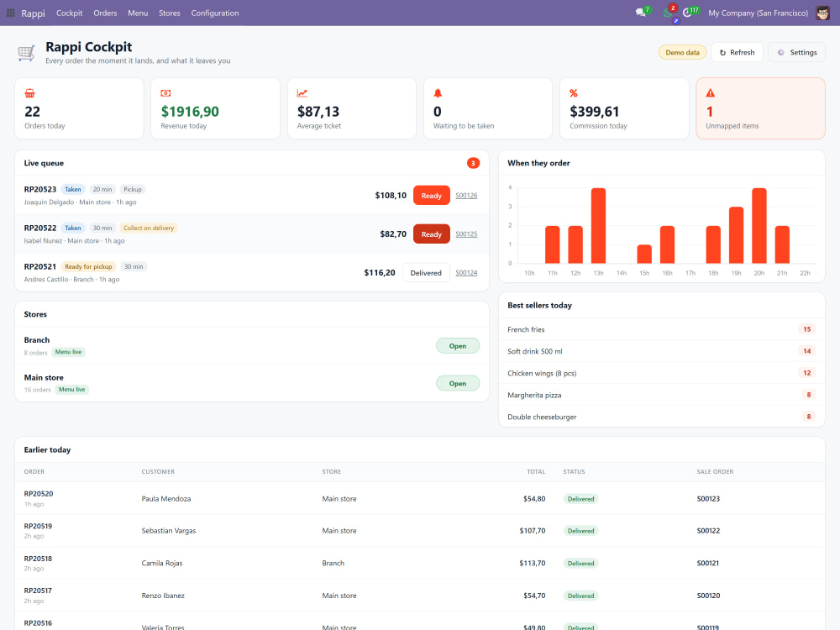840x630 pixels.
Task: Click the Unmapped items card
Action: (760, 108)
